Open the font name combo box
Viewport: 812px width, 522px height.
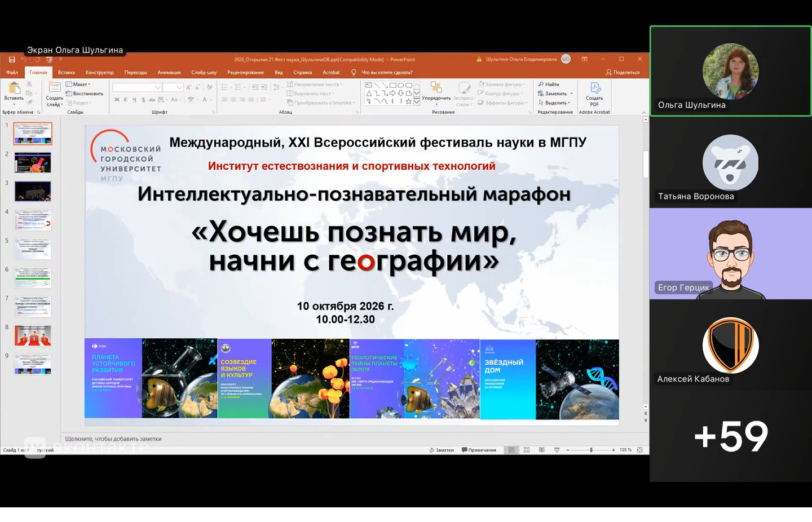[138, 87]
